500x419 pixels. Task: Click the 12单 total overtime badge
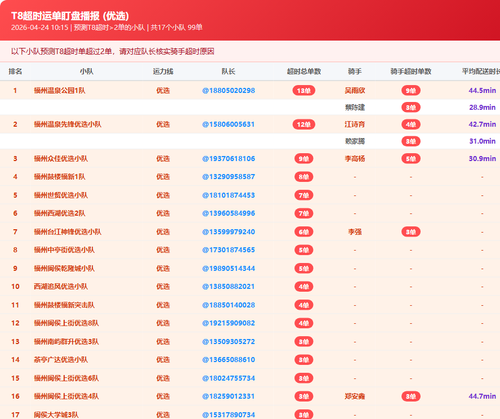pyautogui.click(x=304, y=124)
